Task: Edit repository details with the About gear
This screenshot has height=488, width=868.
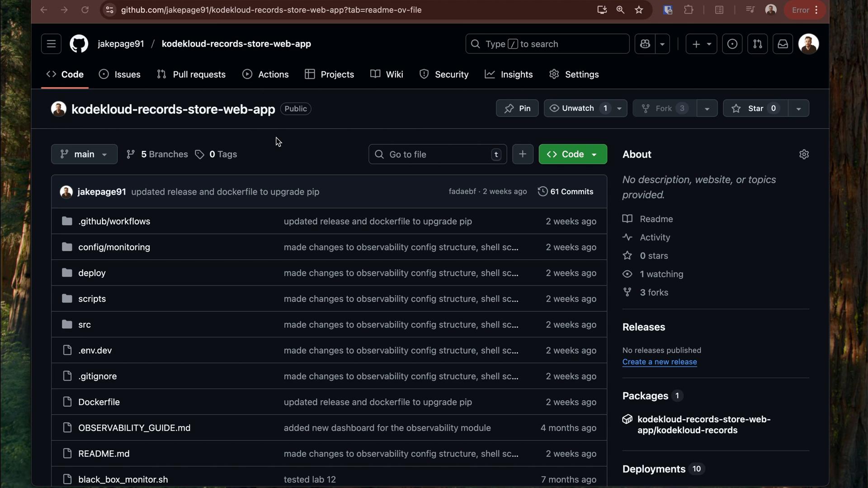Action: 804,154
